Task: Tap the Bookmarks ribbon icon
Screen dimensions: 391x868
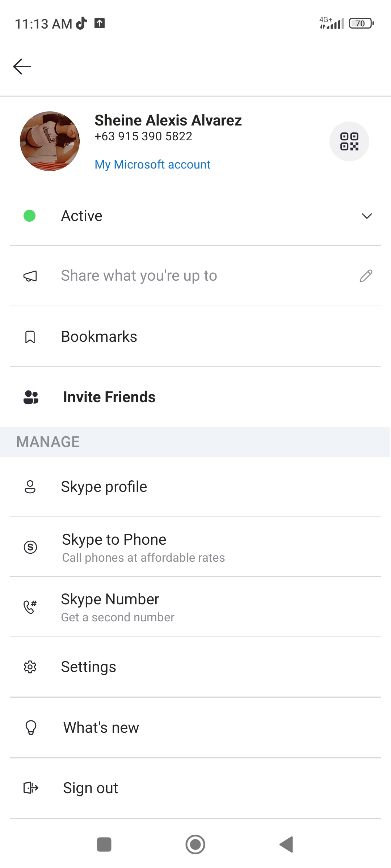Action: (30, 337)
